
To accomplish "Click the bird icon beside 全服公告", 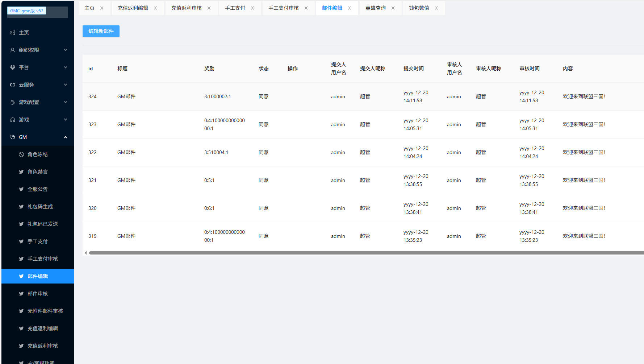I will point(21,189).
